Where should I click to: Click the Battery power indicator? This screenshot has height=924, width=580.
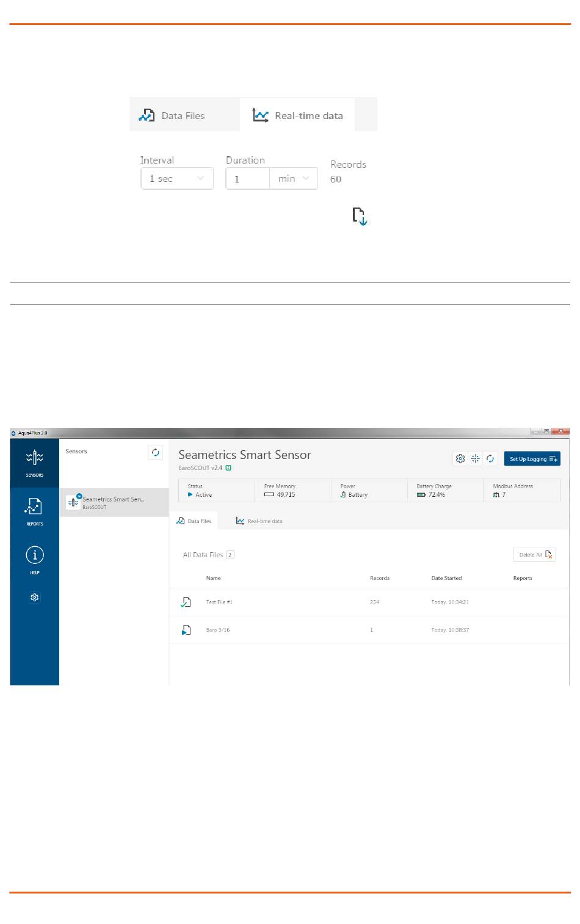pyautogui.click(x=354, y=495)
